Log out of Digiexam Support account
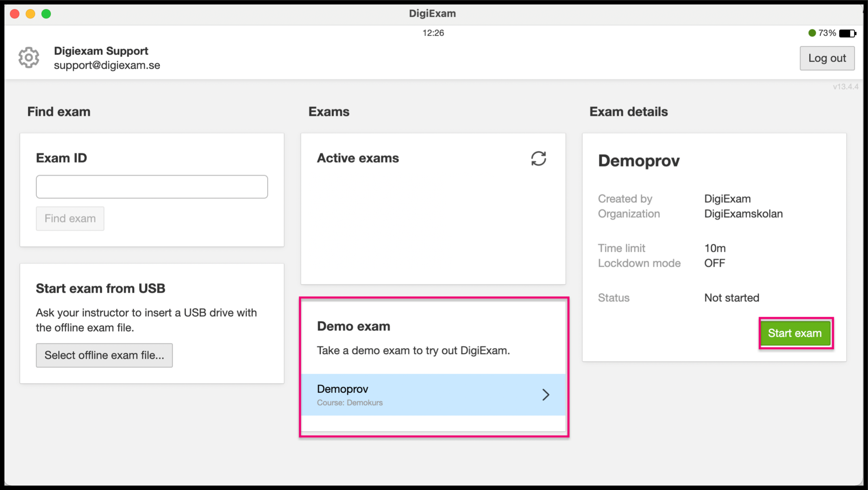 click(827, 58)
